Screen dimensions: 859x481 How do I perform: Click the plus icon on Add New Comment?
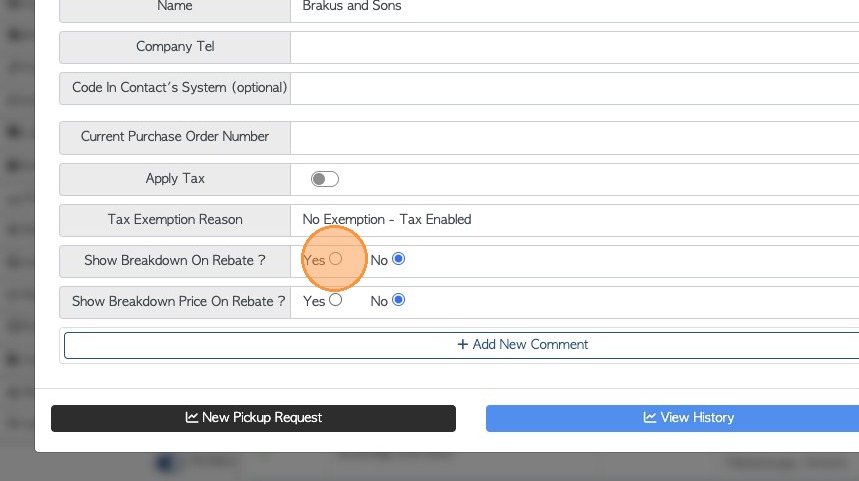(x=462, y=344)
